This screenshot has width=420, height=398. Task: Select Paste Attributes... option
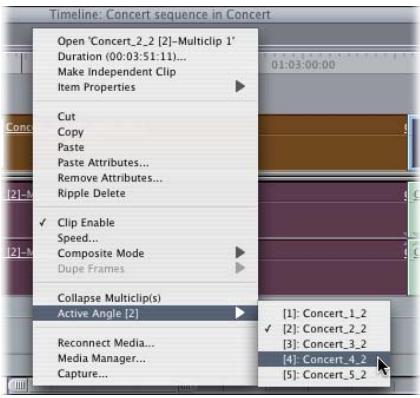pos(145,163)
